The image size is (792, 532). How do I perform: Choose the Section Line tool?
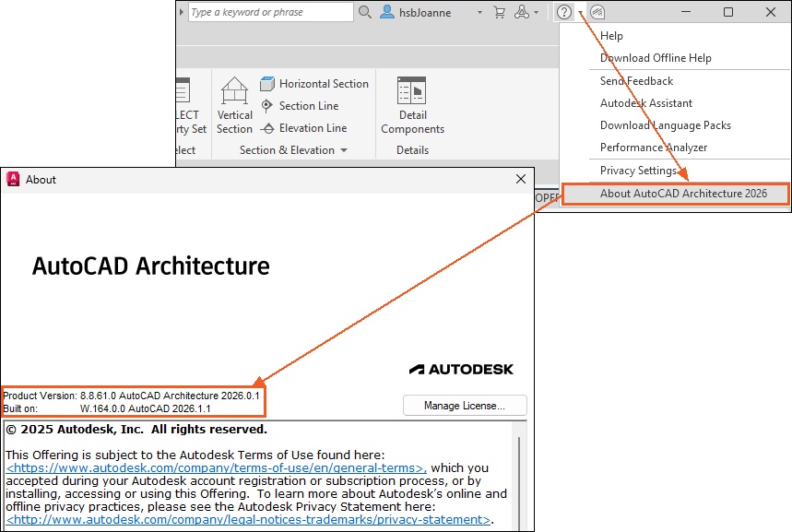(300, 106)
